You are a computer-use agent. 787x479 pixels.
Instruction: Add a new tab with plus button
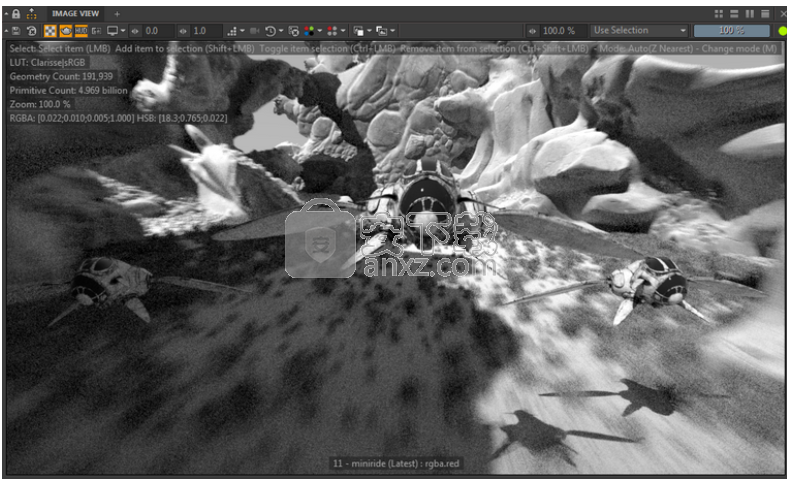tap(117, 14)
